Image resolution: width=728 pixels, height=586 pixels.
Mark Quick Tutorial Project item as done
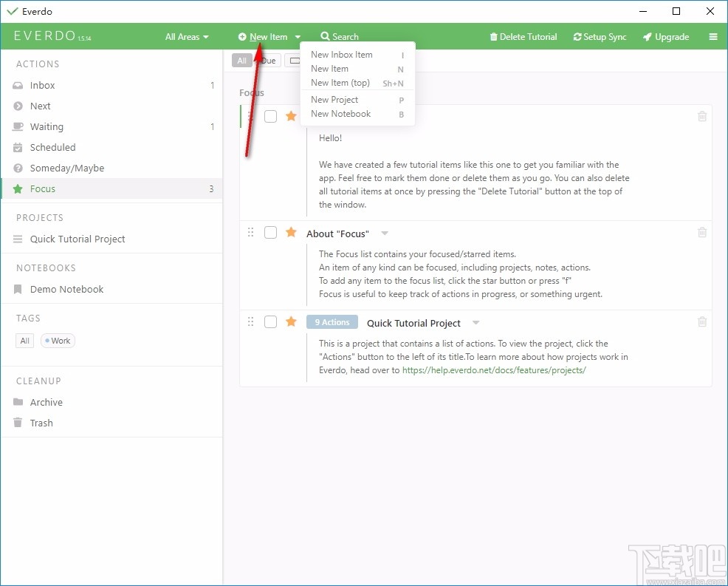click(x=270, y=321)
